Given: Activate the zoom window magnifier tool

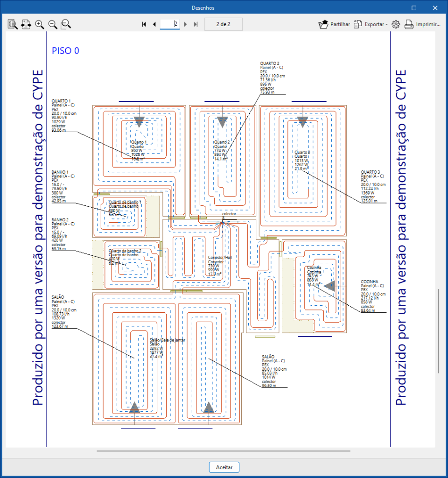Looking at the screenshot, I should [x=66, y=24].
